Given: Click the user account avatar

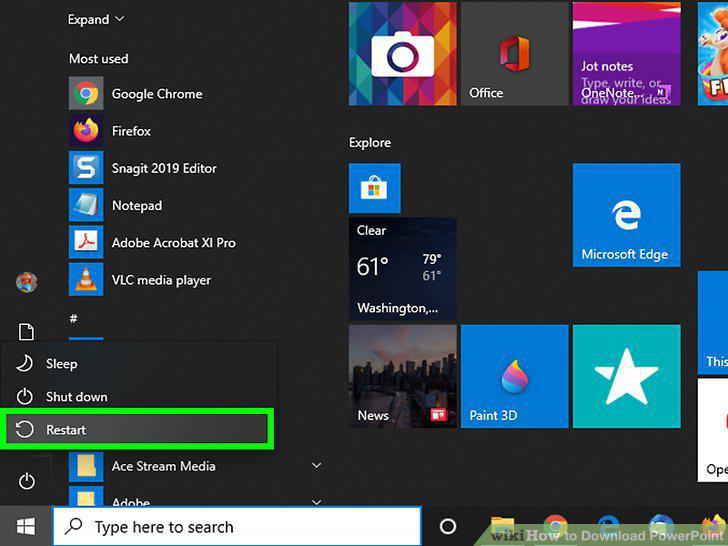Looking at the screenshot, I should pyautogui.click(x=26, y=282).
